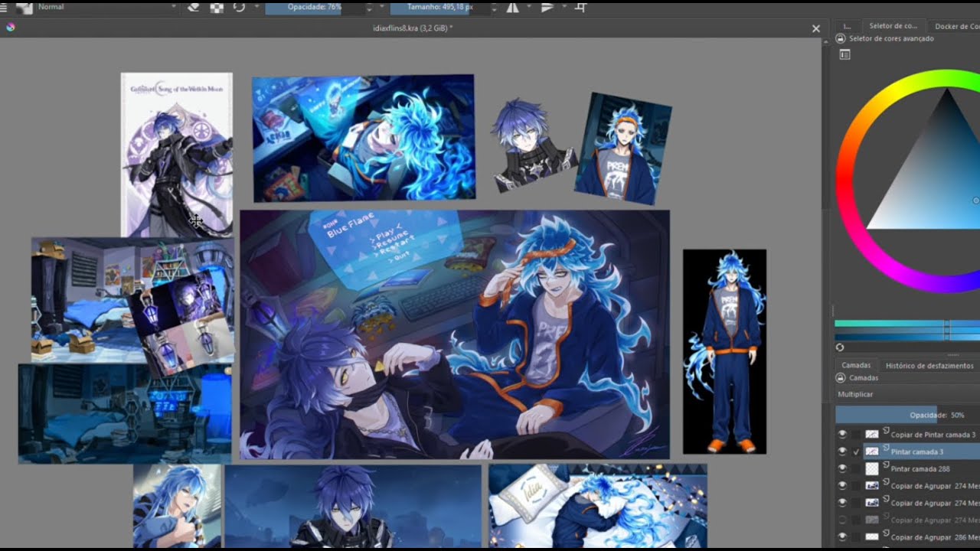Expand the dropdown arrow right of the Opacidade stepper

[381, 7]
